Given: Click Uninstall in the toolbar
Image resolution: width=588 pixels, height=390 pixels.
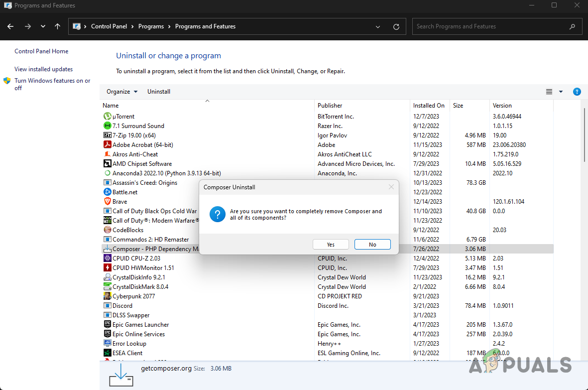Looking at the screenshot, I should [158, 92].
